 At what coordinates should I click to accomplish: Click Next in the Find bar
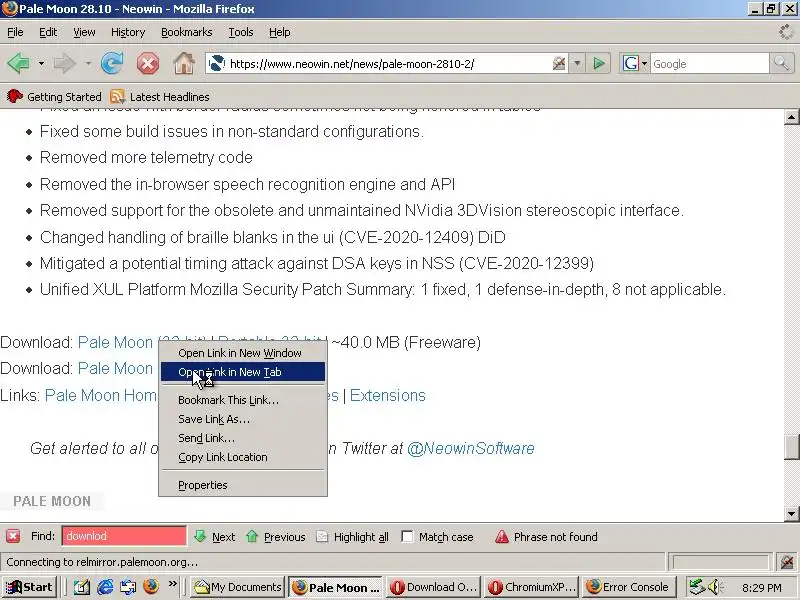pyautogui.click(x=215, y=537)
